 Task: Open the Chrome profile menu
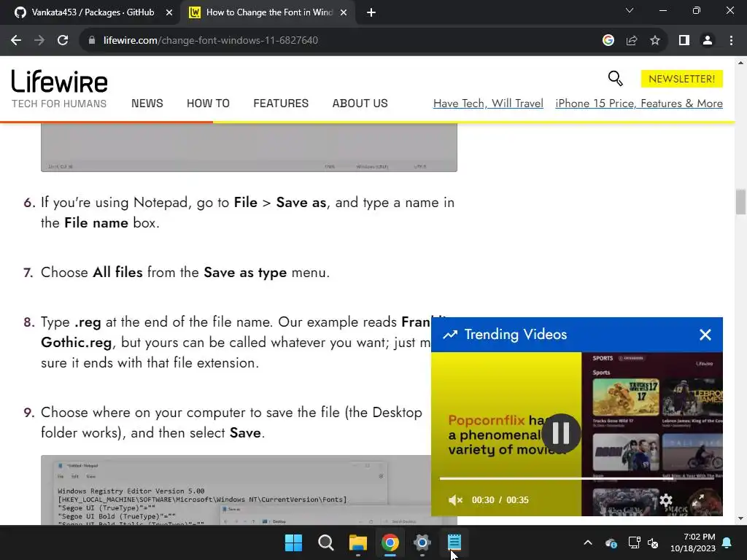click(x=708, y=41)
